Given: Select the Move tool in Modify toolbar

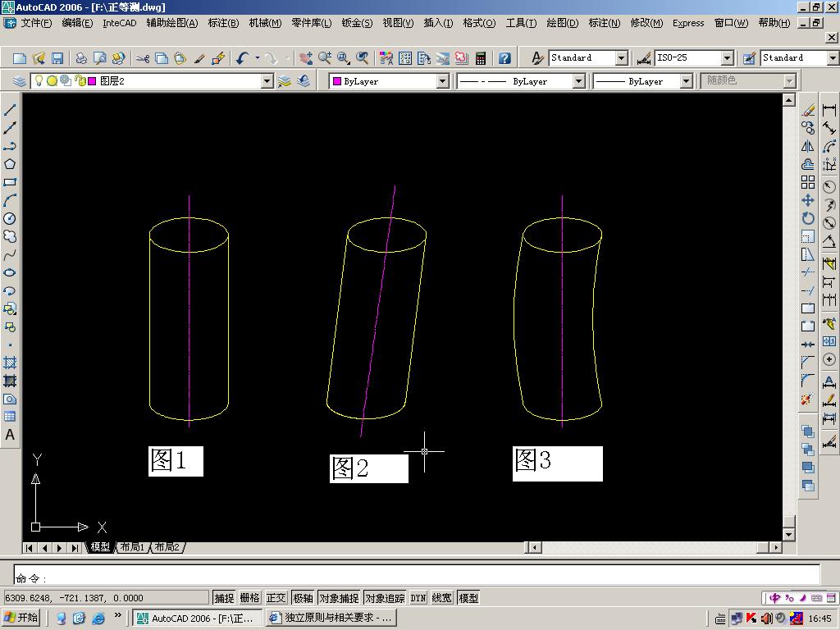Looking at the screenshot, I should (x=808, y=200).
